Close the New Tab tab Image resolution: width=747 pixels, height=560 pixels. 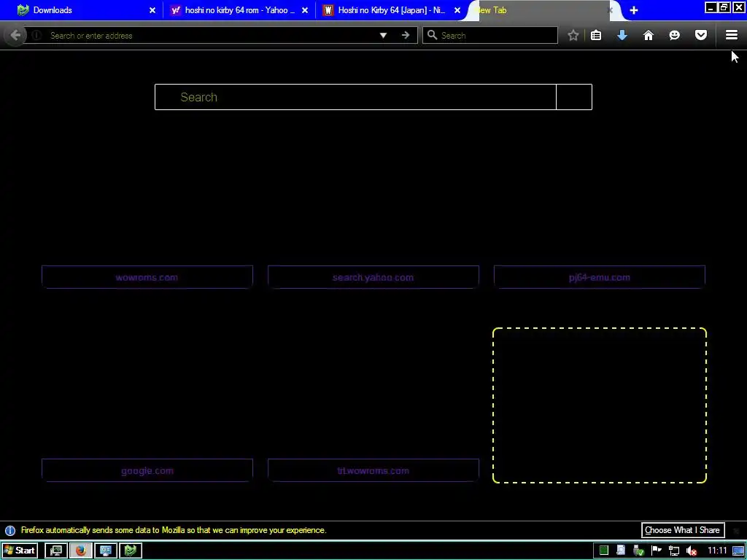pyautogui.click(x=610, y=10)
